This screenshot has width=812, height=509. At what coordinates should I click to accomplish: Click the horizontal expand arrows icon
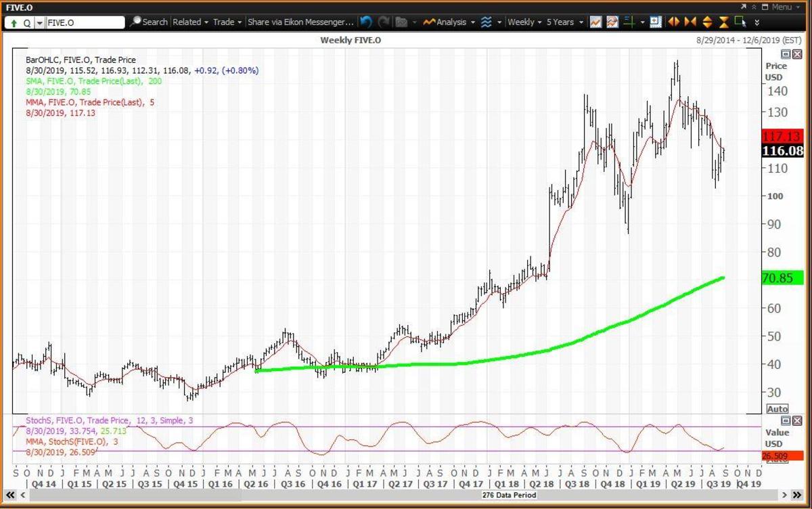[673, 22]
